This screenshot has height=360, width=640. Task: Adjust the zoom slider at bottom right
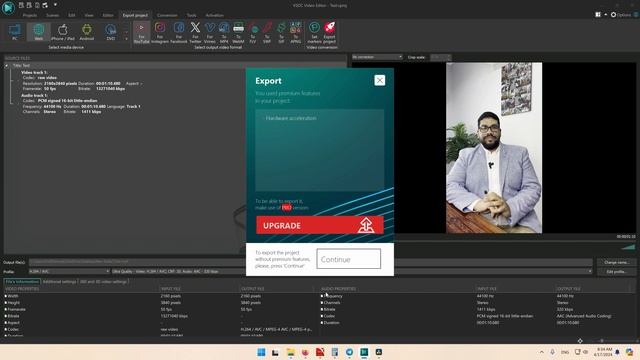[x=602, y=340]
